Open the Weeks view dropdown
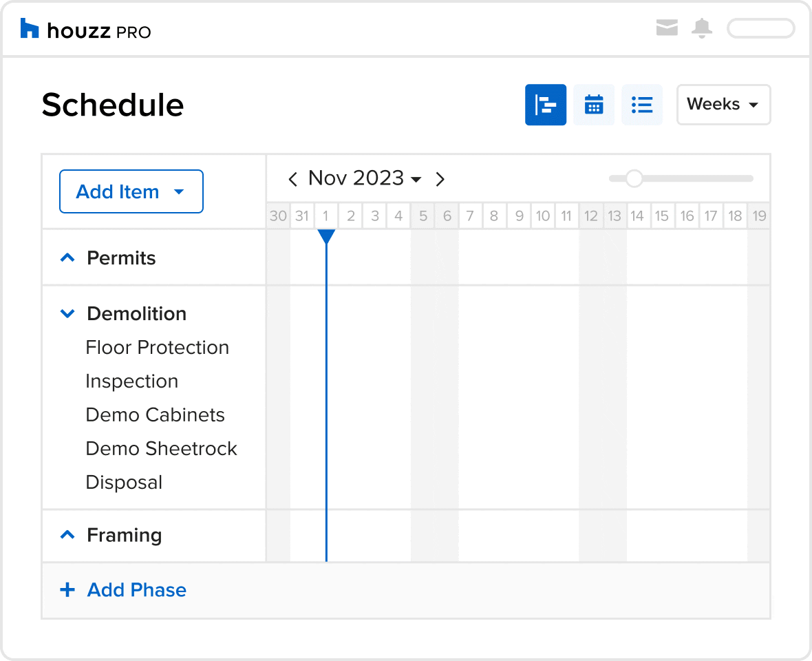 tap(723, 105)
